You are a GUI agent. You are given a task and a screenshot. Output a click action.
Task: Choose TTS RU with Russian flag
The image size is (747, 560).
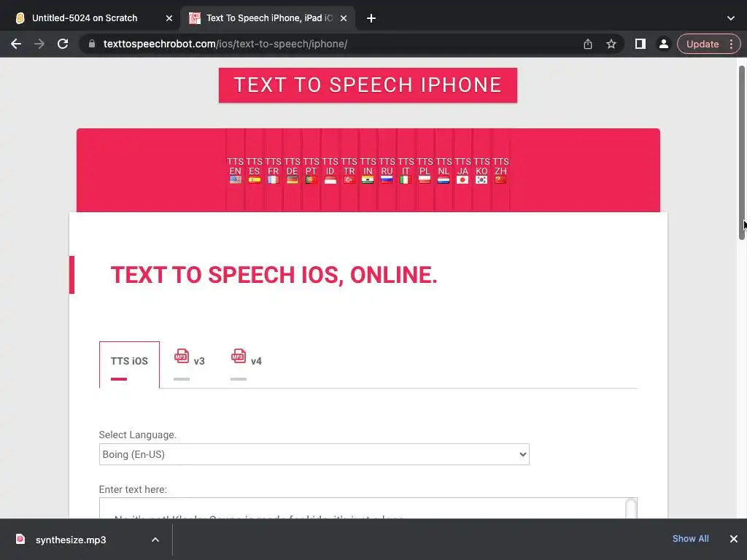click(387, 171)
